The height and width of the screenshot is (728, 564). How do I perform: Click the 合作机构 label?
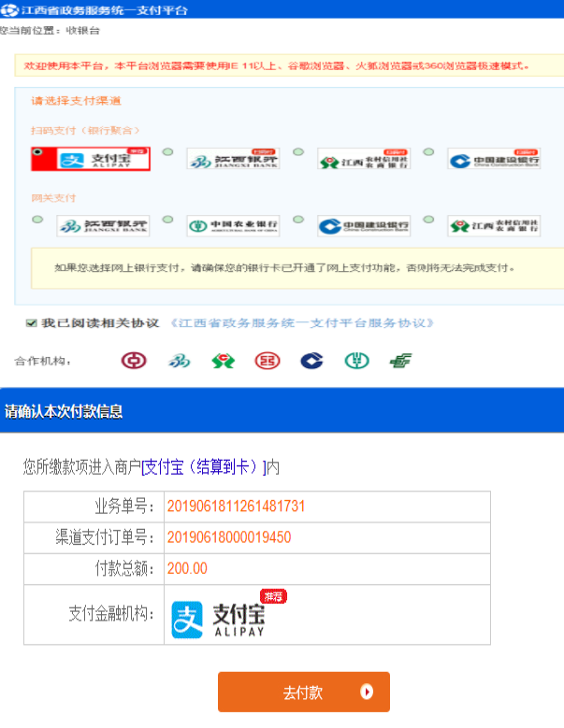pos(43,361)
